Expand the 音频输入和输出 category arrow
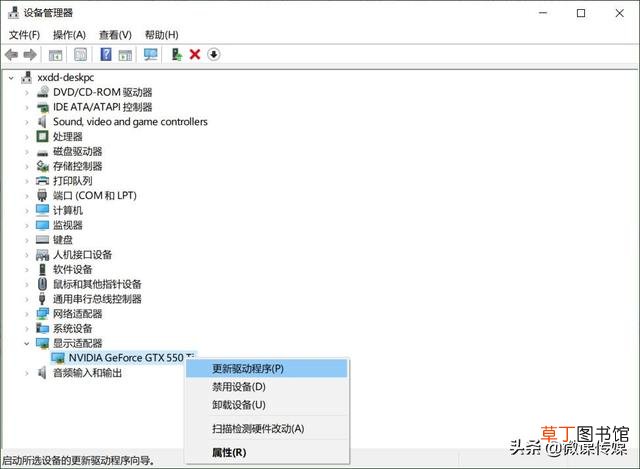 27,373
